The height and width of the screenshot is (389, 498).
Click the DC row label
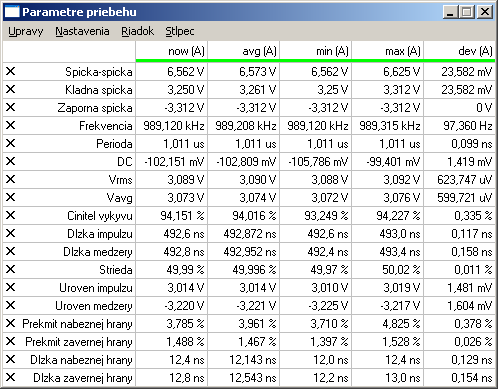(x=125, y=162)
